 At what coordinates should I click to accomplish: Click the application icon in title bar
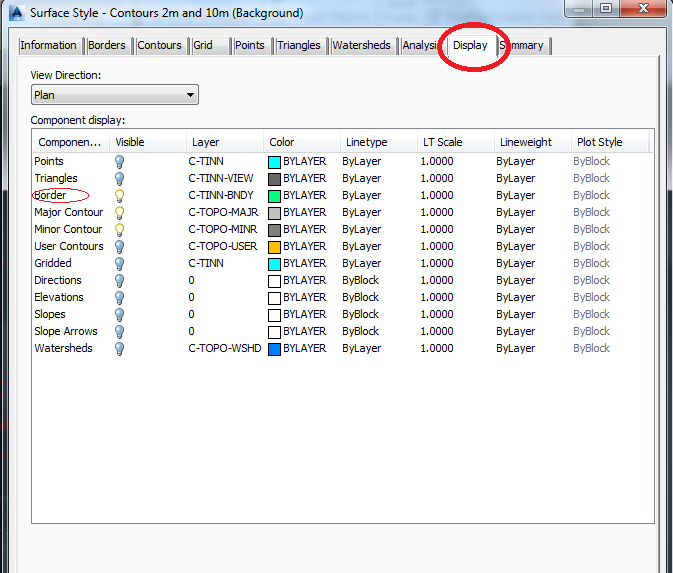pyautogui.click(x=15, y=13)
